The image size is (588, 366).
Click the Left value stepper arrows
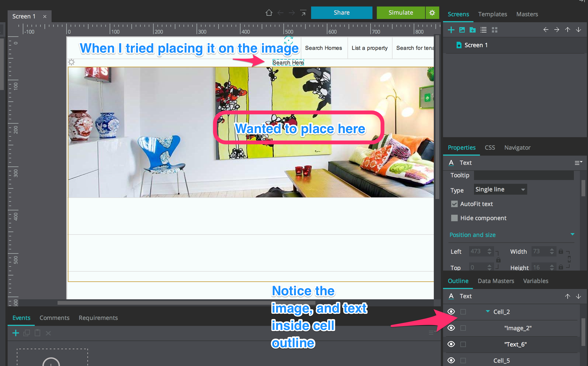point(489,251)
